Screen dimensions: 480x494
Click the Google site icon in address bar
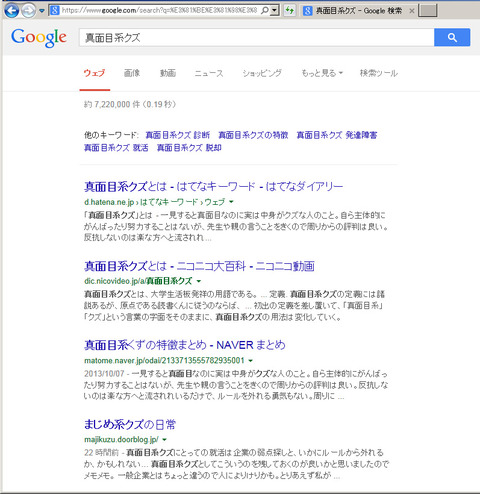click(54, 11)
